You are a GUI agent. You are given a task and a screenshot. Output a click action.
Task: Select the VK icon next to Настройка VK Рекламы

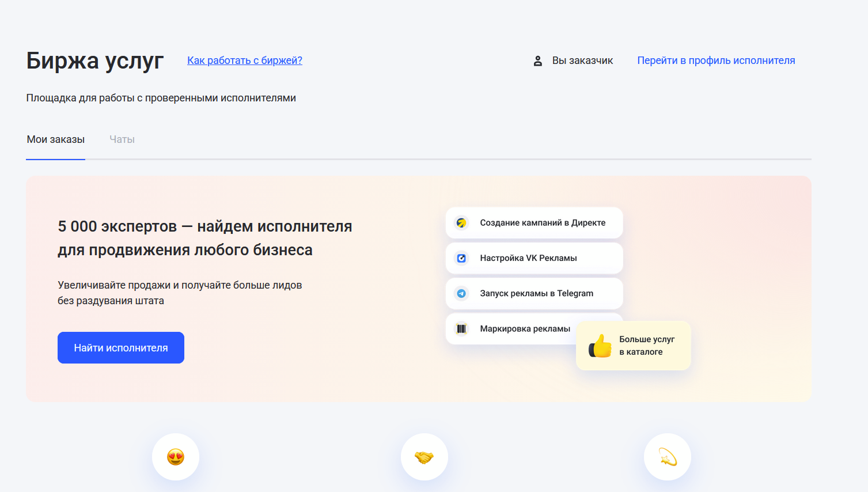461,258
